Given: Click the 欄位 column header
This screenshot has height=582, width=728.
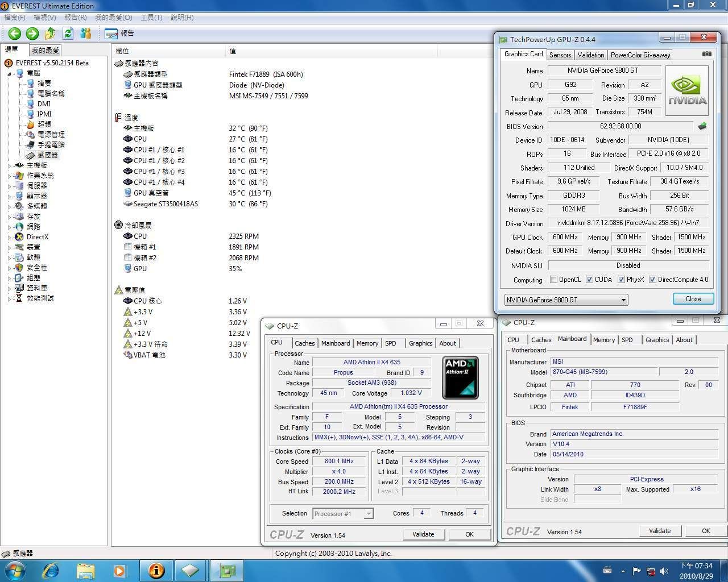Looking at the screenshot, I should [168, 51].
